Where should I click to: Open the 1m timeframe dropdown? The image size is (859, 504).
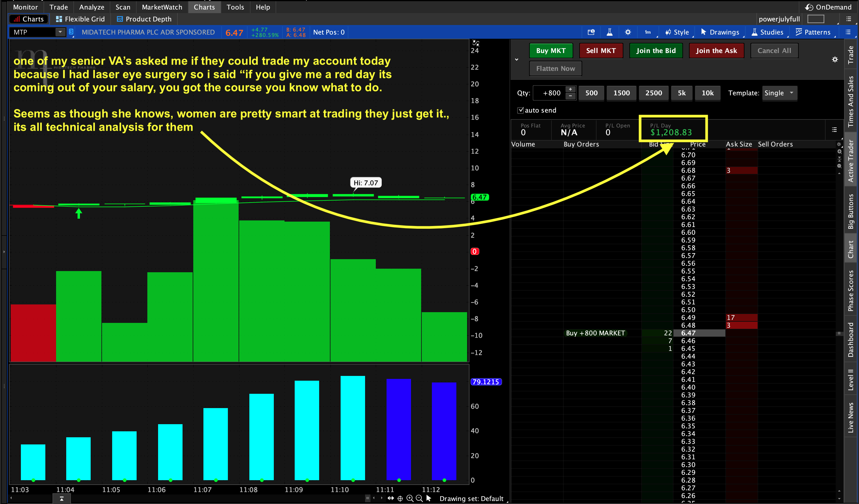[648, 32]
